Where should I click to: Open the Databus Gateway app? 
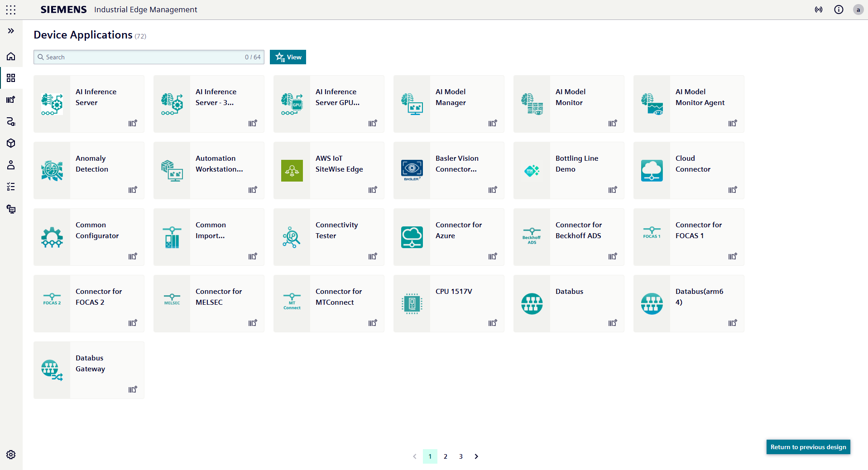point(89,370)
